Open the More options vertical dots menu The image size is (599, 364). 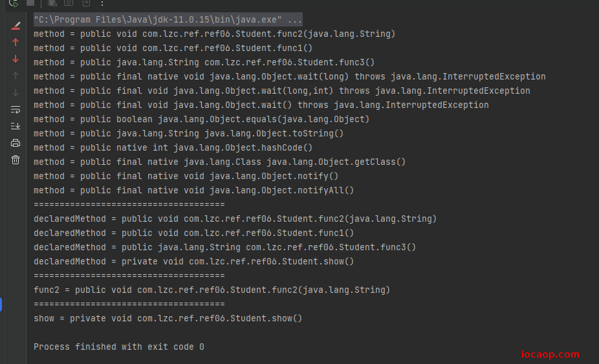pos(102,3)
